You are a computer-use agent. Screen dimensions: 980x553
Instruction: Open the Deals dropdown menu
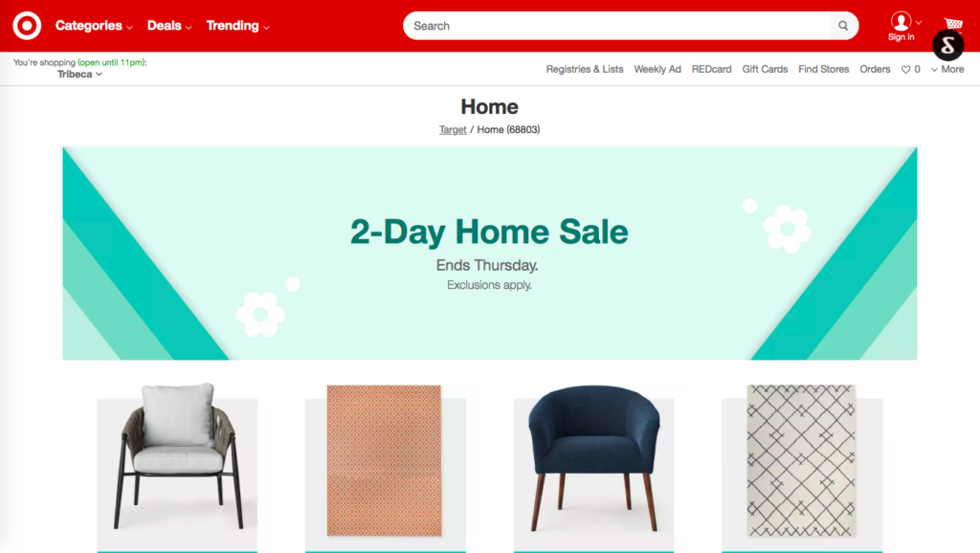[x=169, y=26]
